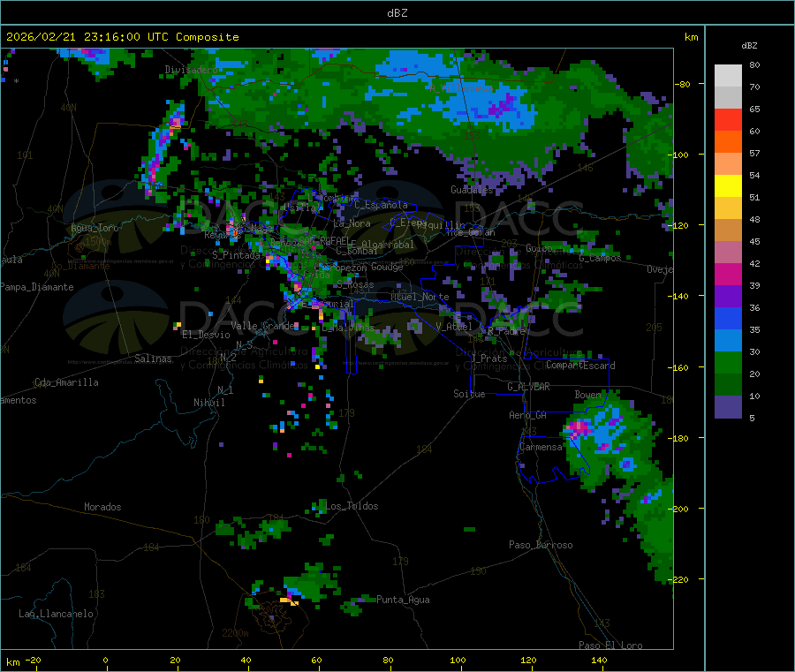Click the timestamp 2026/02/21 23:16:00 UTC Composite
This screenshot has height=672, width=795.
coord(122,37)
